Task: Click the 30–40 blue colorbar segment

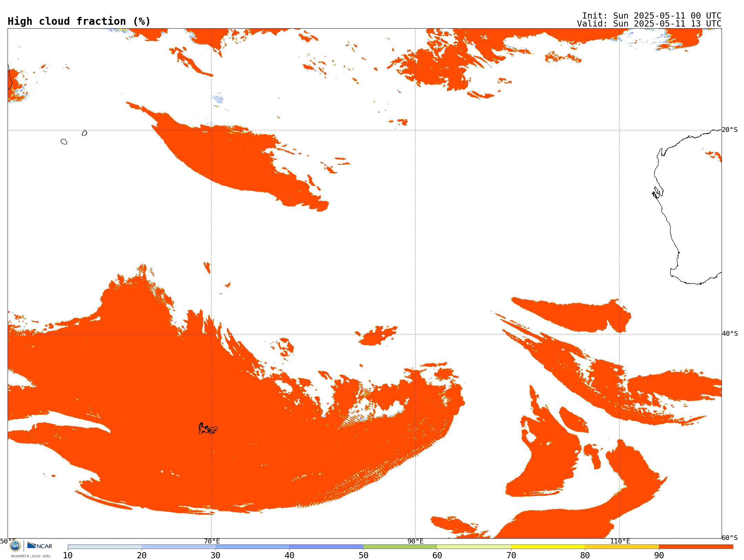Action: coord(252,547)
